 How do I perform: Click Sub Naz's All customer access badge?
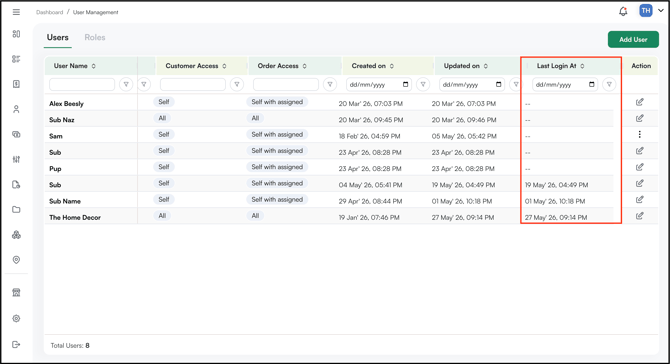pyautogui.click(x=162, y=118)
